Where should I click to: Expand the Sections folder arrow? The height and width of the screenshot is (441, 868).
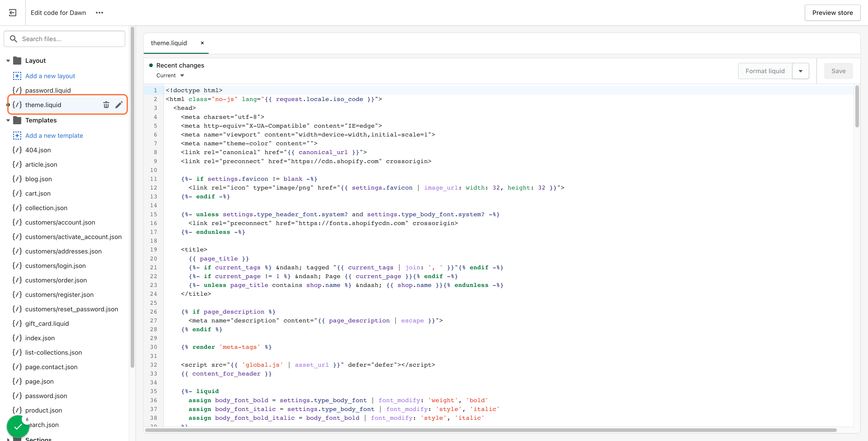coord(8,439)
